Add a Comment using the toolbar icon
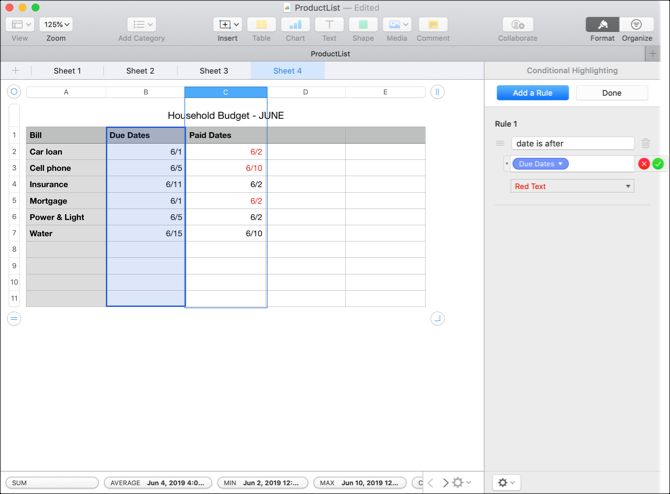Viewport: 670px width, 494px height. pyautogui.click(x=433, y=24)
